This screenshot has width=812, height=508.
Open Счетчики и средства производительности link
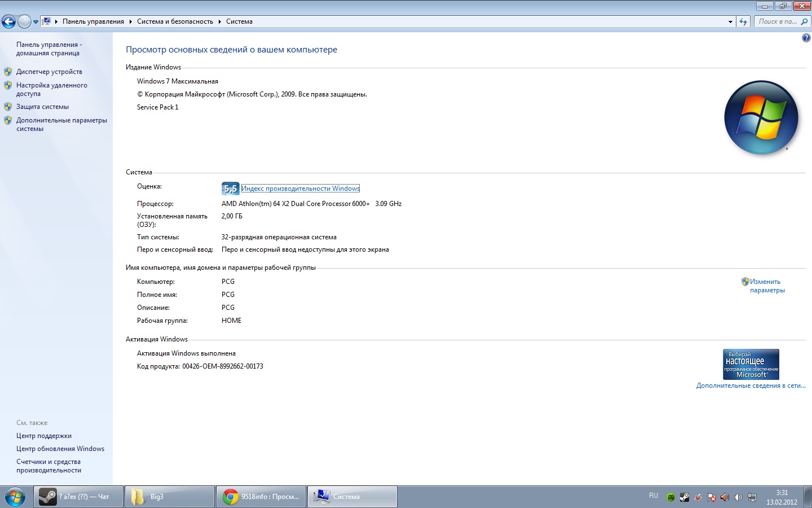(48, 466)
